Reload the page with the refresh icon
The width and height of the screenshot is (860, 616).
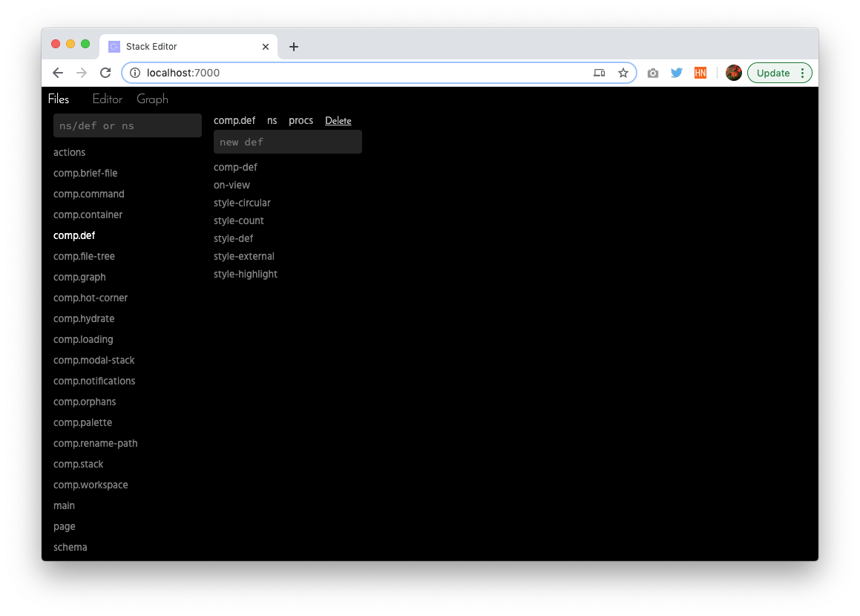[x=105, y=73]
